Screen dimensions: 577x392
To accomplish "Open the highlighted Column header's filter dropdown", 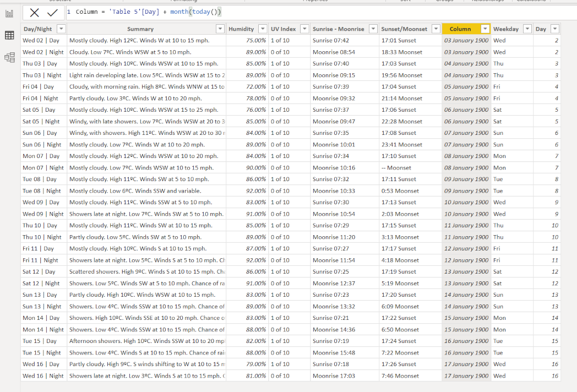I will coord(486,29).
